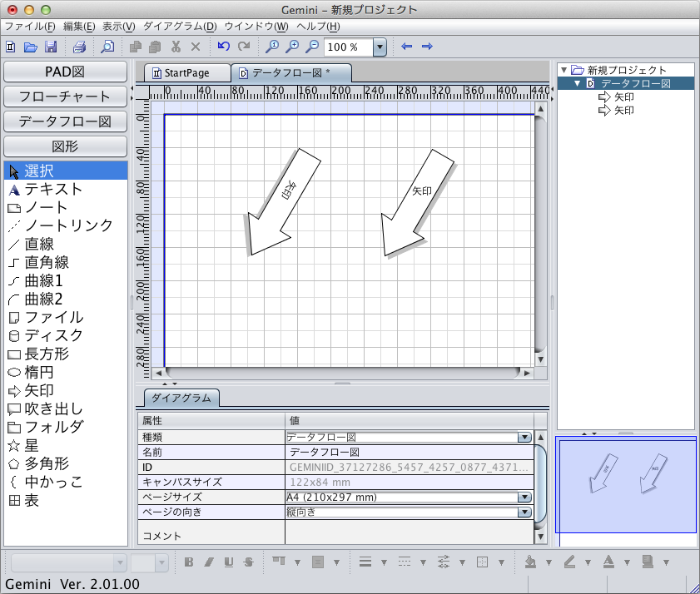Open the line style dropdown arrow

pyautogui.click(x=423, y=562)
